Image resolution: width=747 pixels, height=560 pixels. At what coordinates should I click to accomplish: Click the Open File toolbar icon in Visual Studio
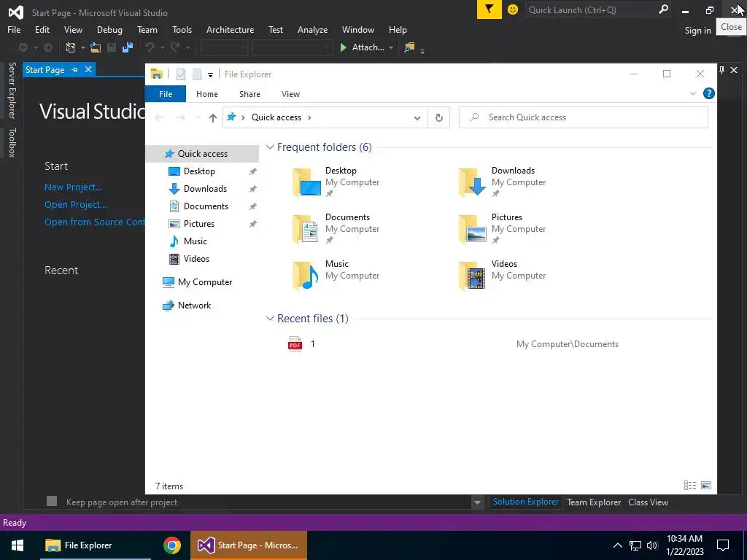point(96,47)
